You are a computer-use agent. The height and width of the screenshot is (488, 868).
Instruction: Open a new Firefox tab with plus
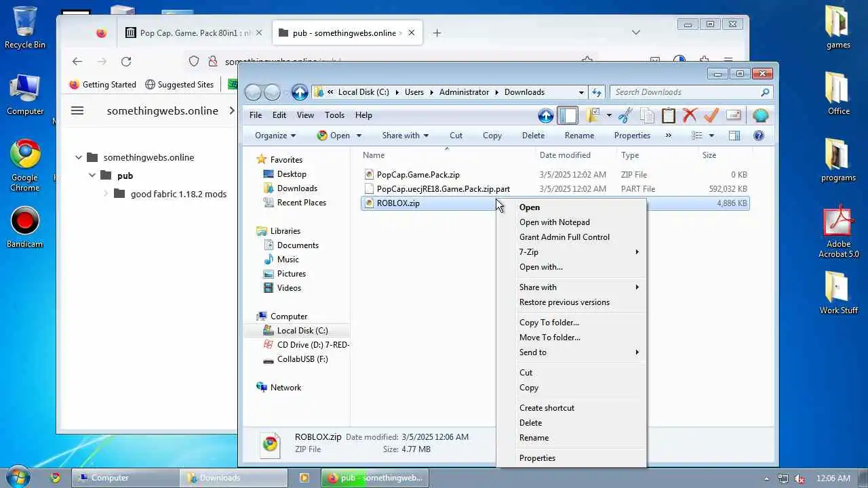tap(437, 33)
